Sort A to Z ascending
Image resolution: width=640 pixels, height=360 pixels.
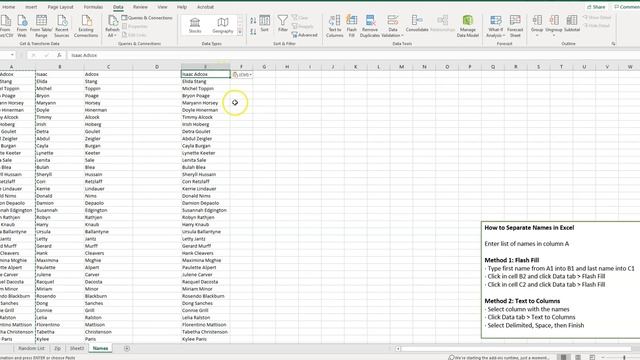point(253,20)
